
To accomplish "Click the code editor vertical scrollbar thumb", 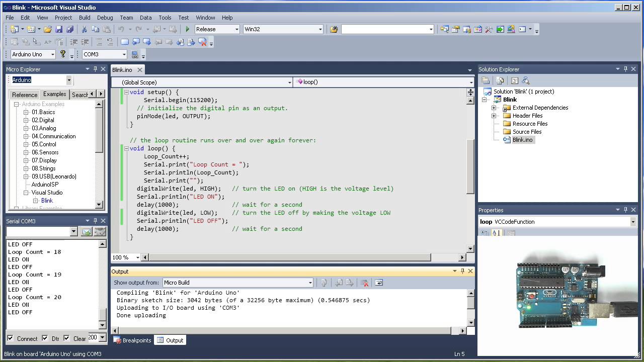I will click(470, 166).
